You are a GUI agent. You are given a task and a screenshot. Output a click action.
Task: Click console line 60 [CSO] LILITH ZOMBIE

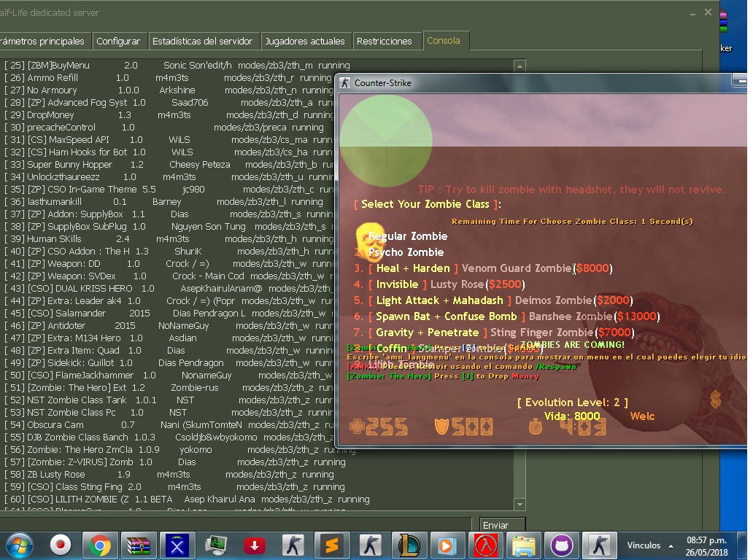pyautogui.click(x=188, y=499)
